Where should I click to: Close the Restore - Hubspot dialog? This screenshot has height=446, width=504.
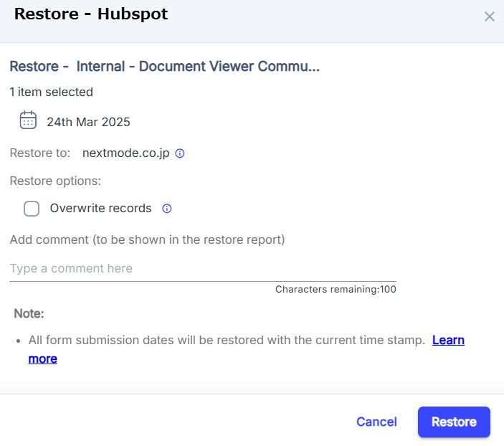pos(489,16)
